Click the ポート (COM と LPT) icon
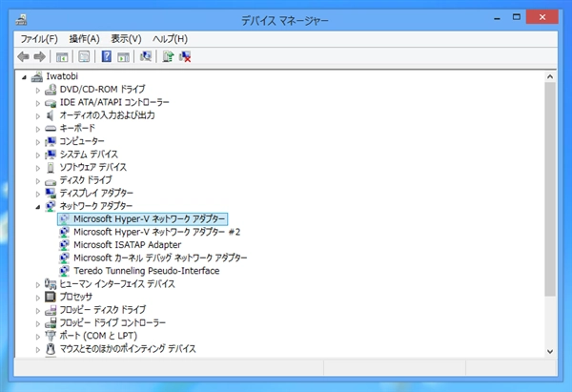Viewport: 572px width, 392px height. click(51, 336)
